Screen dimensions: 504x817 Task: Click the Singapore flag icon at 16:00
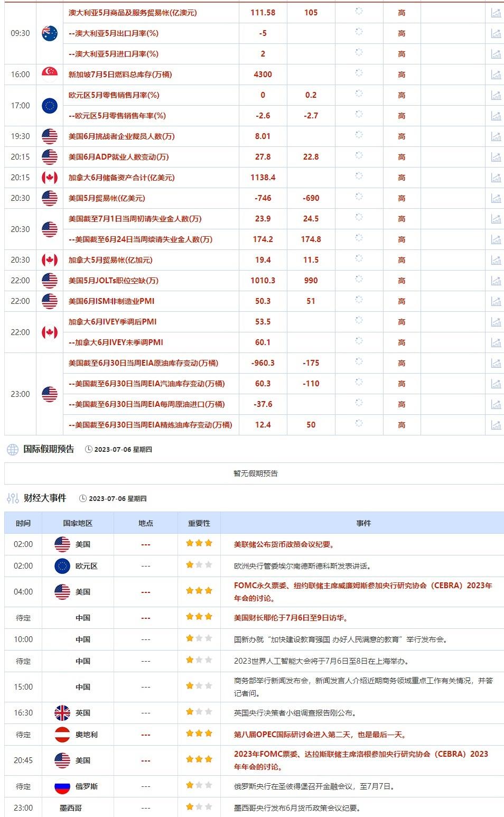[50, 75]
